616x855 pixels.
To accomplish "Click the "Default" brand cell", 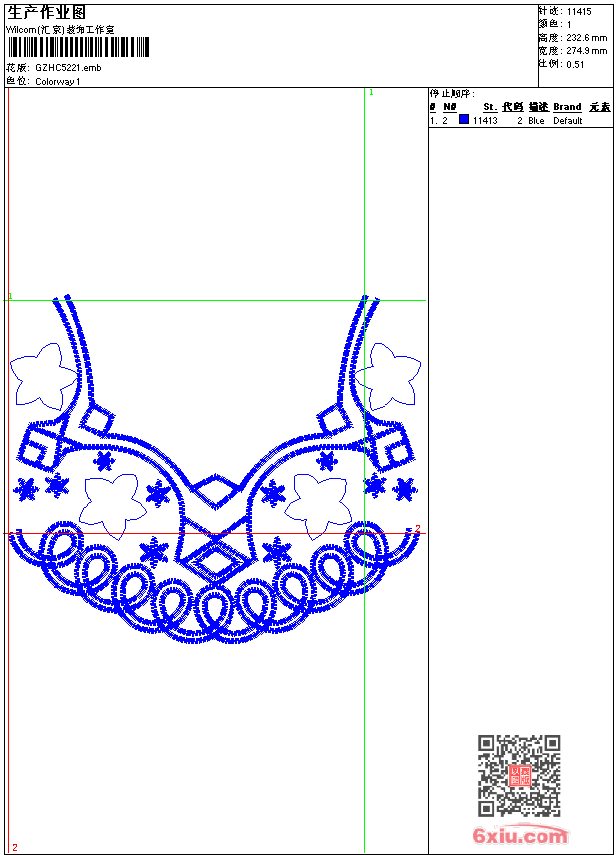I will pyautogui.click(x=568, y=121).
